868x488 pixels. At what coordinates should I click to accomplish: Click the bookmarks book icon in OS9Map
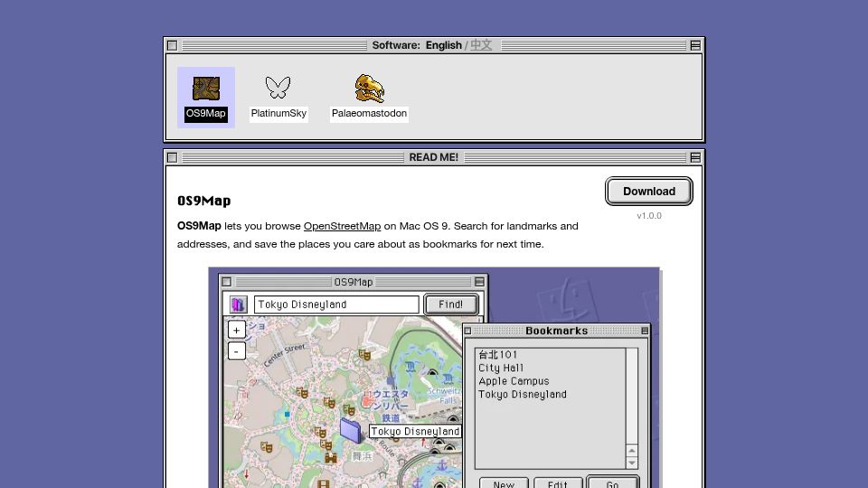[238, 305]
